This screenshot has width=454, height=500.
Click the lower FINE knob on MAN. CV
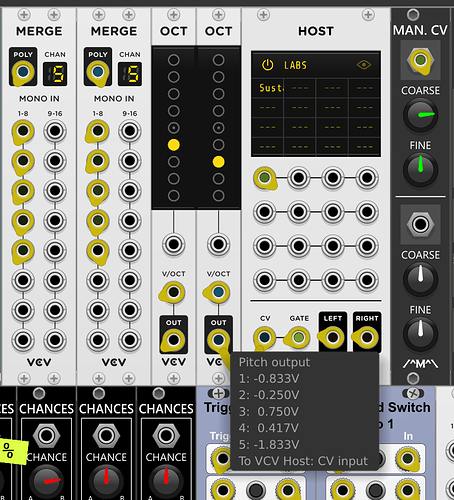click(x=420, y=334)
